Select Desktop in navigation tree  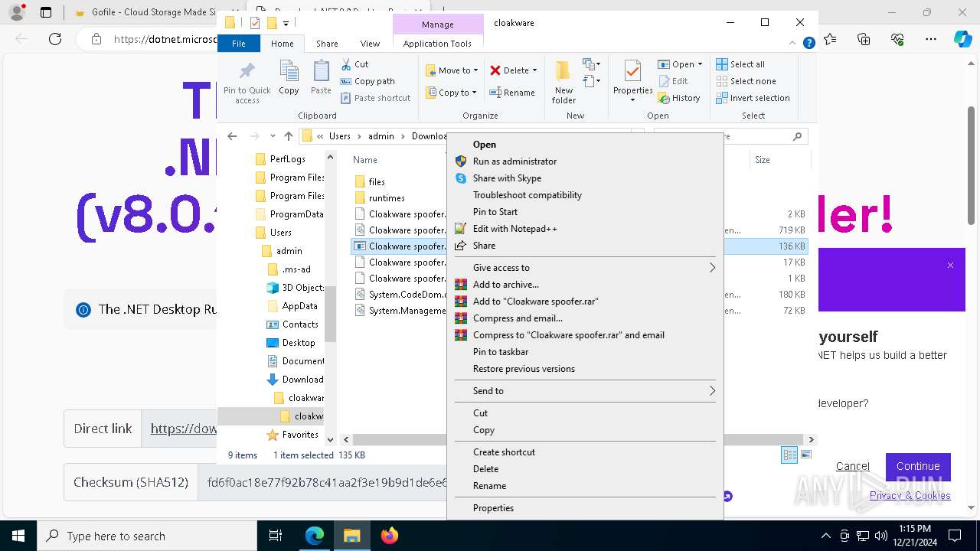(298, 343)
